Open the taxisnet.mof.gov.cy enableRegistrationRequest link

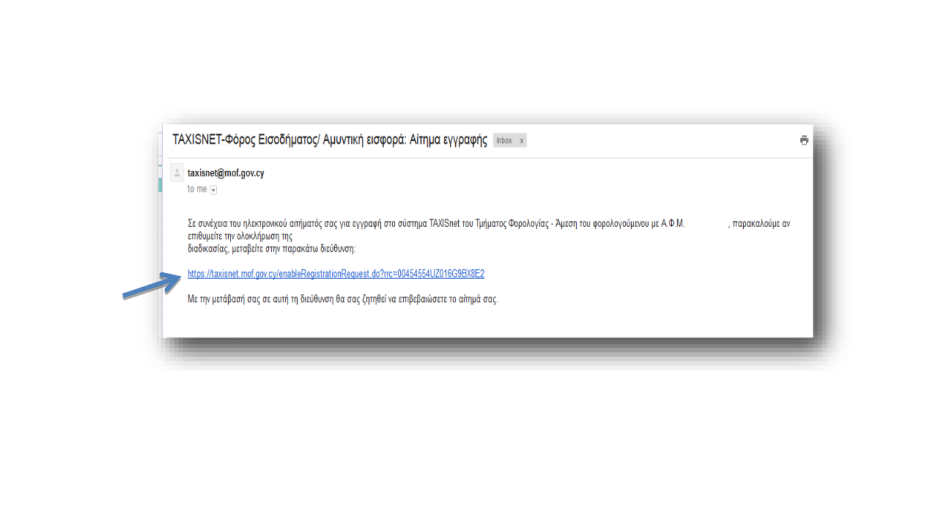coord(336,273)
